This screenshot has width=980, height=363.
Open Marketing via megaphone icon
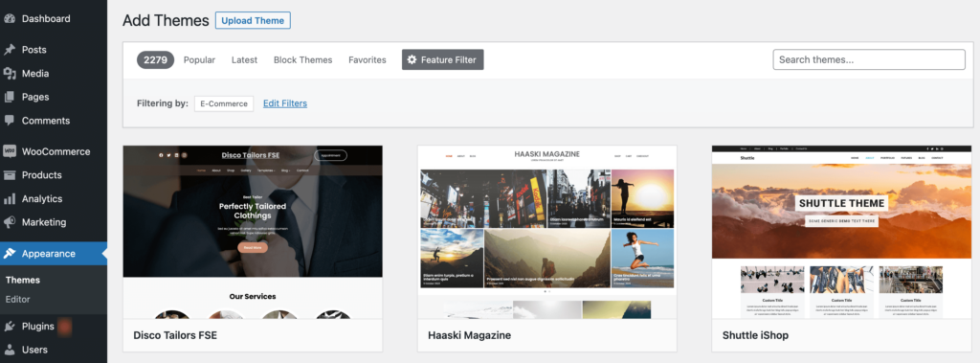(10, 222)
